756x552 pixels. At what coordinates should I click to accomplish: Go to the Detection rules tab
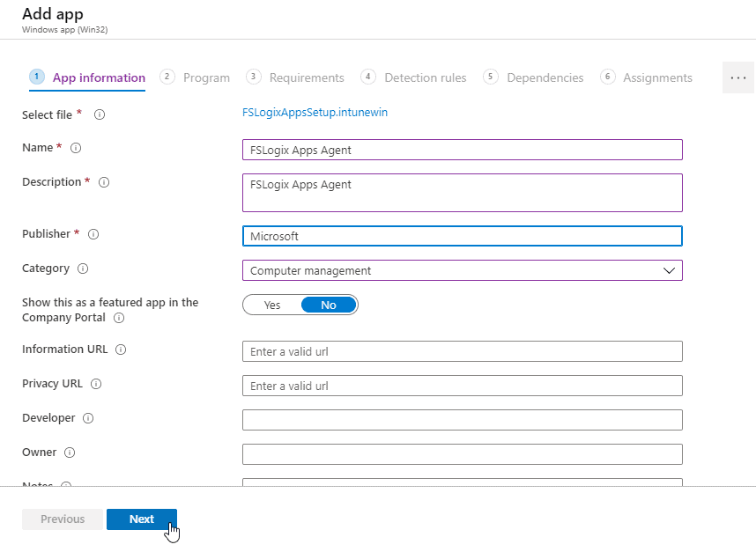(x=425, y=77)
